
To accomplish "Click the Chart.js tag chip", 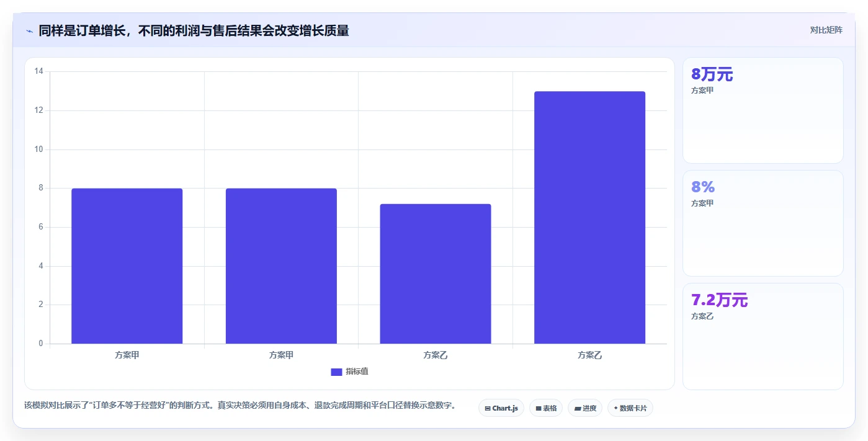I will click(501, 408).
